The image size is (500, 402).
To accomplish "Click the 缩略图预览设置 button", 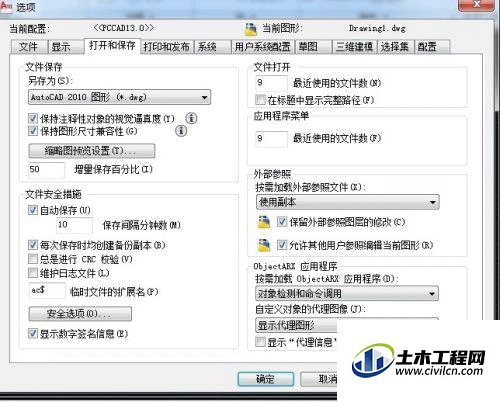I will tap(92, 151).
